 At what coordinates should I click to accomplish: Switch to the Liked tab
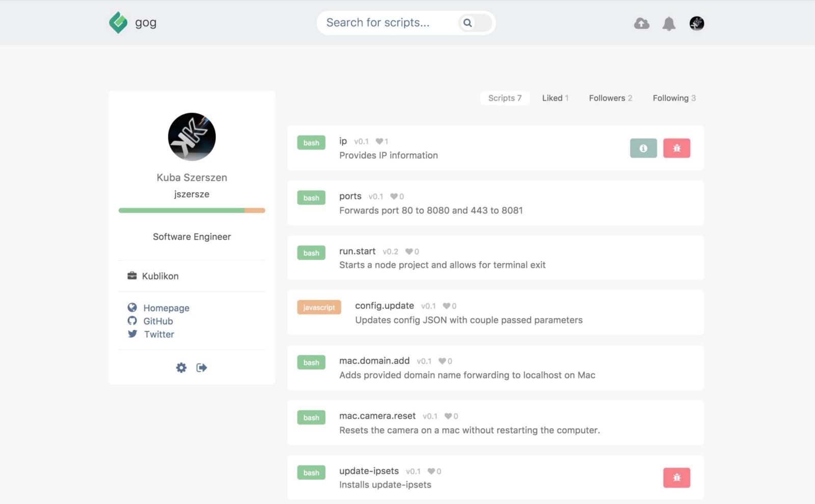pyautogui.click(x=555, y=98)
